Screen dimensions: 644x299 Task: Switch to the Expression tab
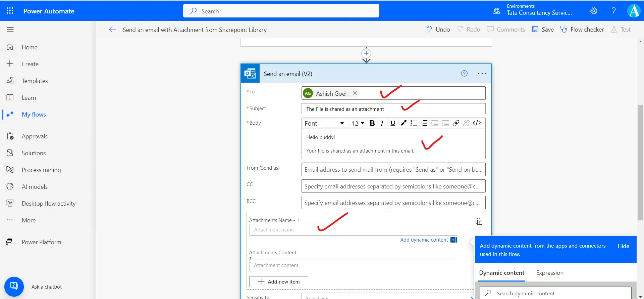click(550, 273)
